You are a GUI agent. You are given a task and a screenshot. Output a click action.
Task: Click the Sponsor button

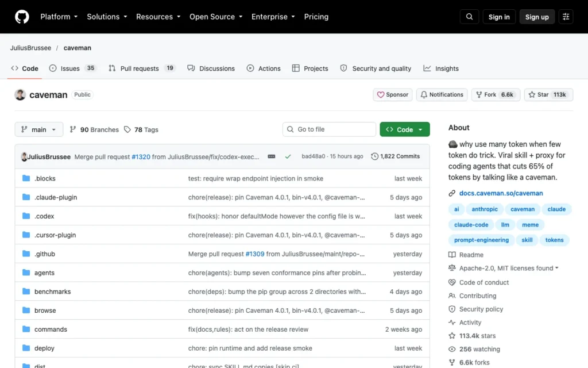[393, 95]
